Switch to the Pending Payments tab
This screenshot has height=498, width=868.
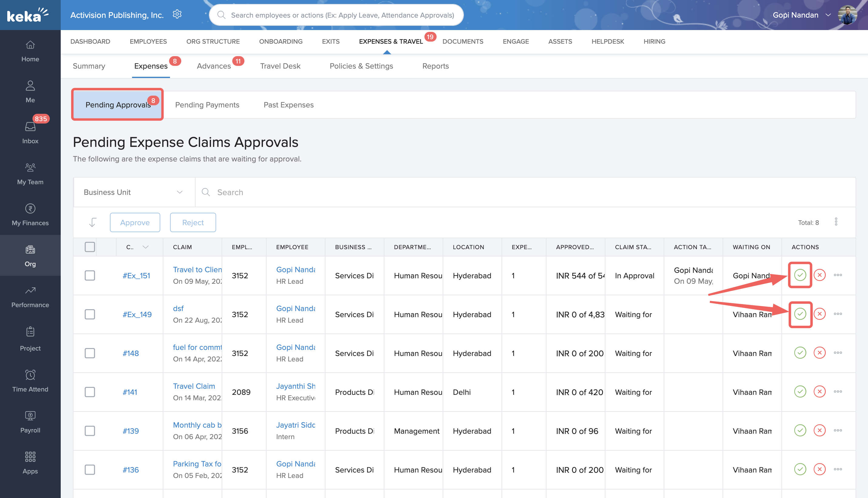207,105
